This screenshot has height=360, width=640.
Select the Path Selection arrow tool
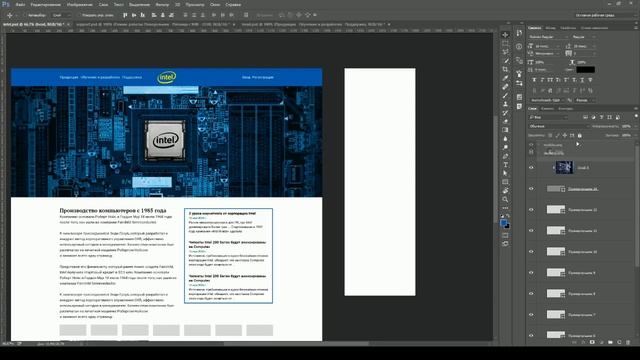click(505, 173)
